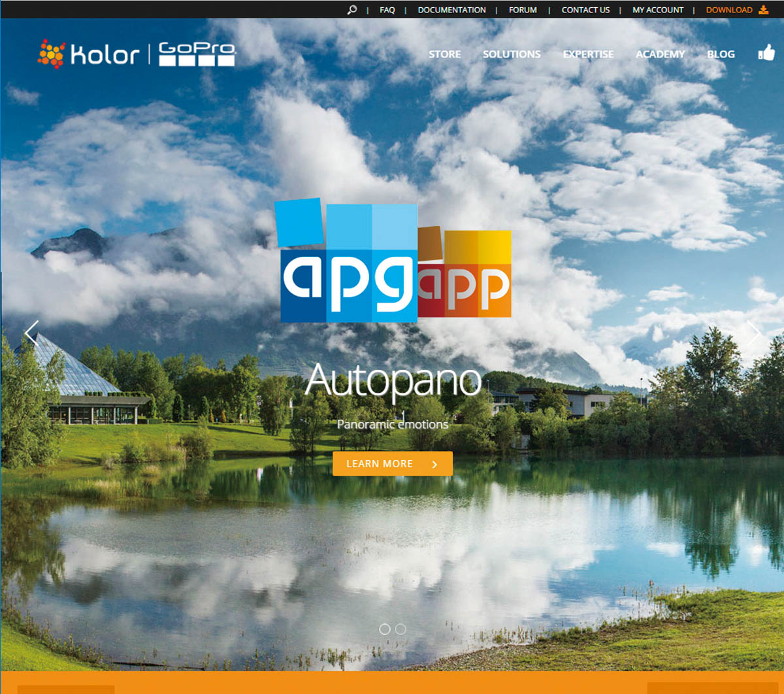Viewport: 784px width, 694px height.
Task: Select the first carousel indicator dot
Action: pos(385,629)
